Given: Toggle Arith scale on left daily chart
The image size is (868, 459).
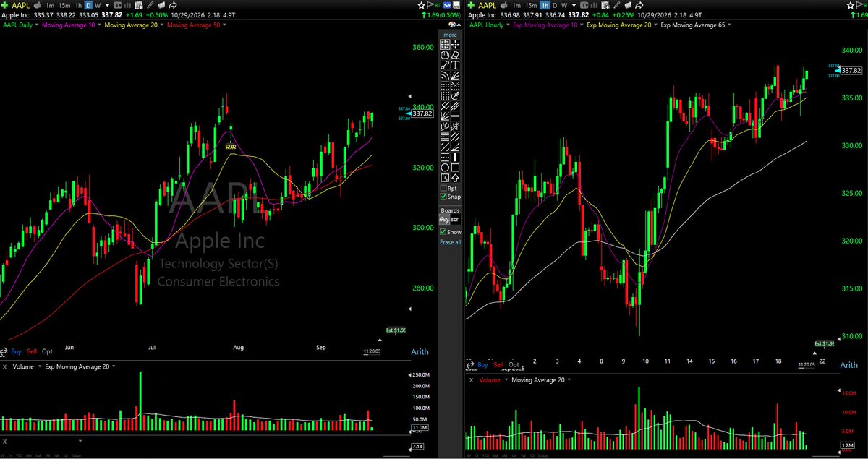Looking at the screenshot, I should click(420, 352).
